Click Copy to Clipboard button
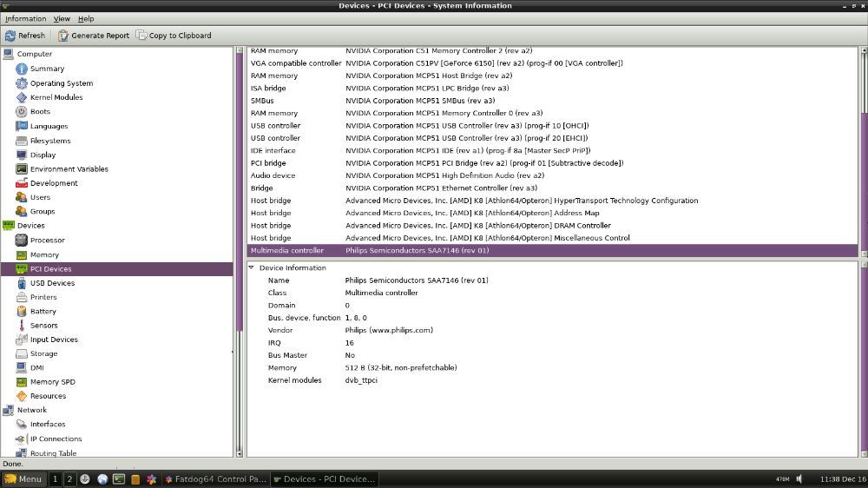The width and height of the screenshot is (868, 488). pyautogui.click(x=174, y=36)
